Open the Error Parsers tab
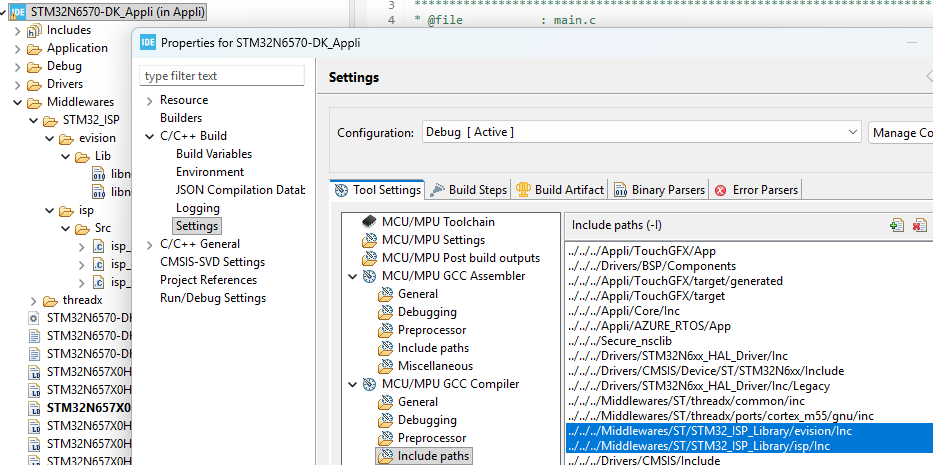The height and width of the screenshot is (465, 933). pos(757,189)
